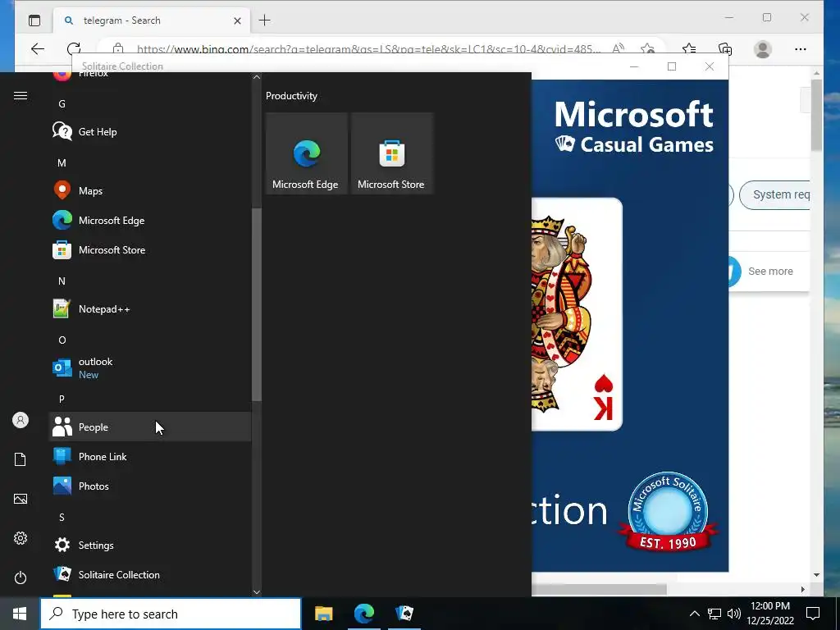Close the telegram - Search tab

[x=237, y=21]
